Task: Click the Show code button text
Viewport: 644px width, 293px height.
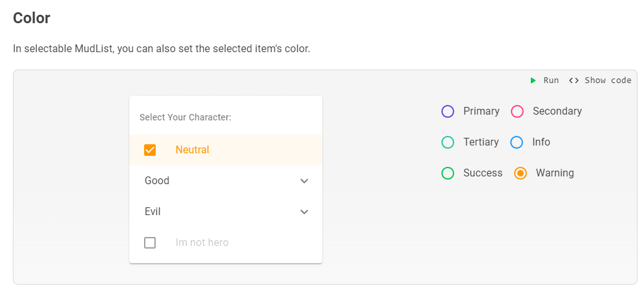Action: click(x=608, y=80)
